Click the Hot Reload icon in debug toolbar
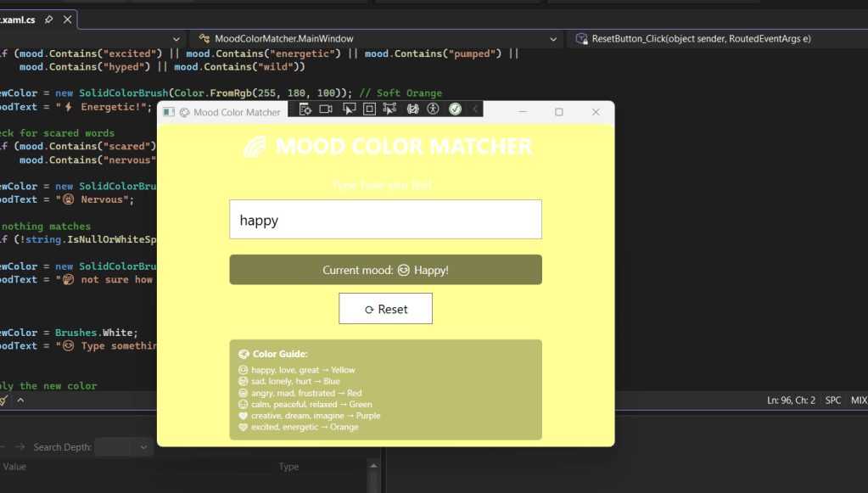This screenshot has height=493, width=868. click(x=412, y=109)
